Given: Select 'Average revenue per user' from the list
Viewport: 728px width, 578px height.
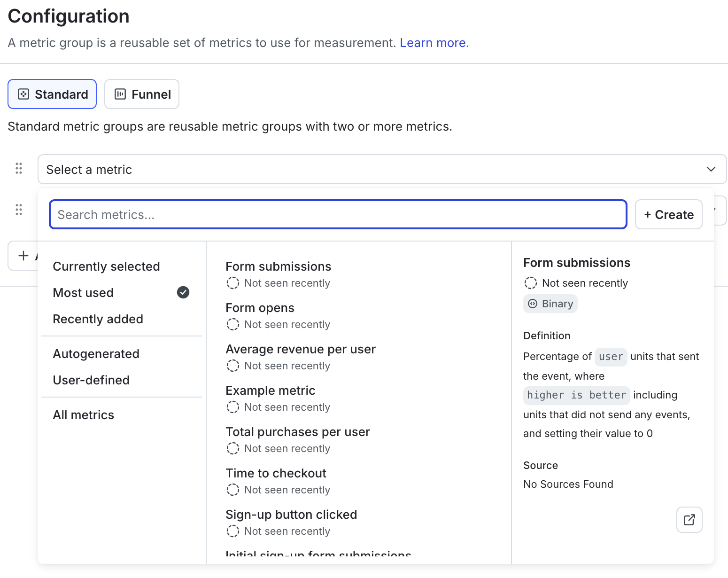Looking at the screenshot, I should [301, 349].
